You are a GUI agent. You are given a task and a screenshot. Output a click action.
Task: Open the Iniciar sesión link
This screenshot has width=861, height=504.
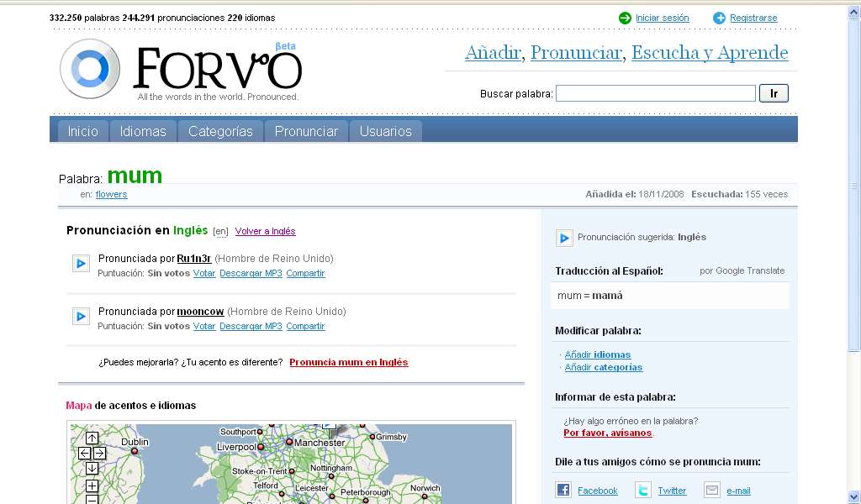(662, 18)
